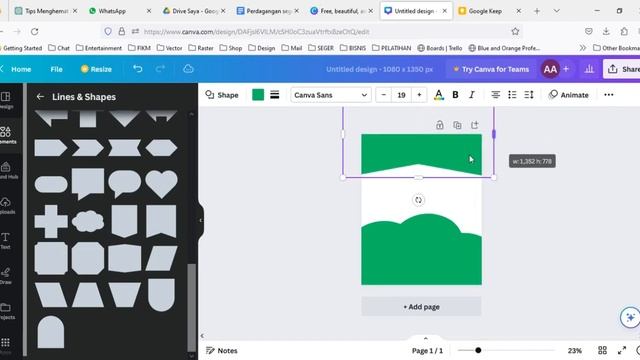Click the Resize button
Screen dimensions: 640x360
96,69
